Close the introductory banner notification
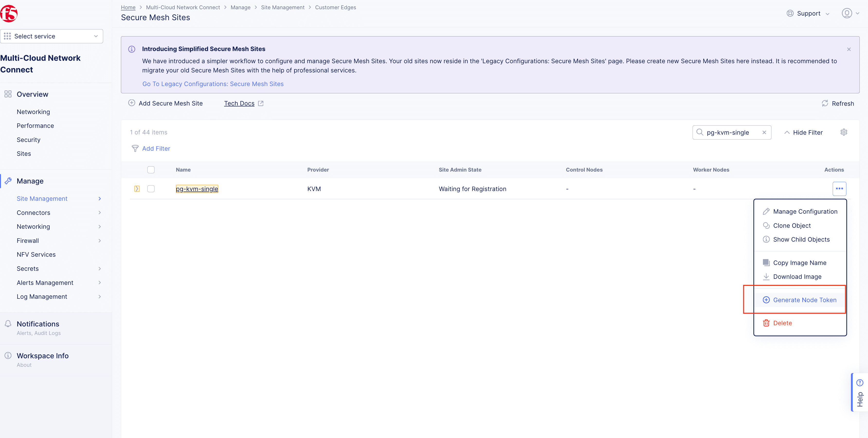The image size is (868, 438). tap(849, 49)
